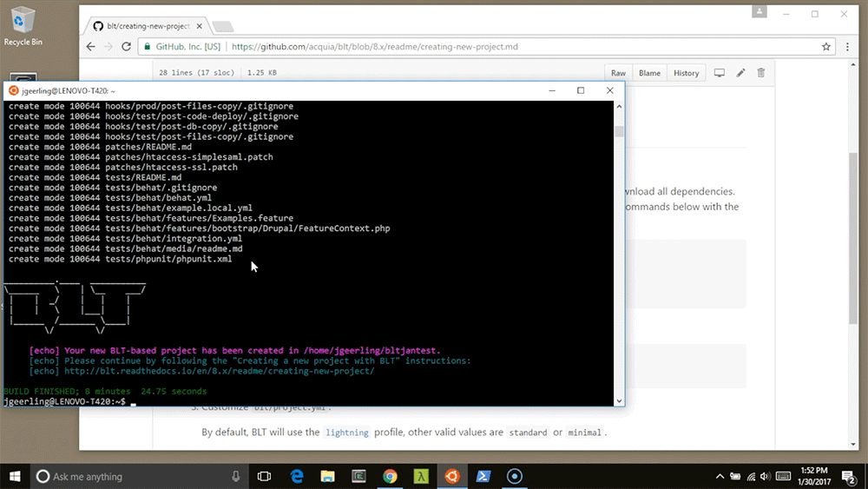Open file in GitHub Desktop icon

point(719,73)
